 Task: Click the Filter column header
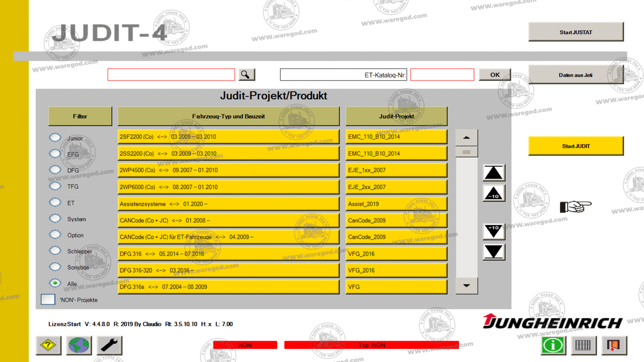coord(80,116)
